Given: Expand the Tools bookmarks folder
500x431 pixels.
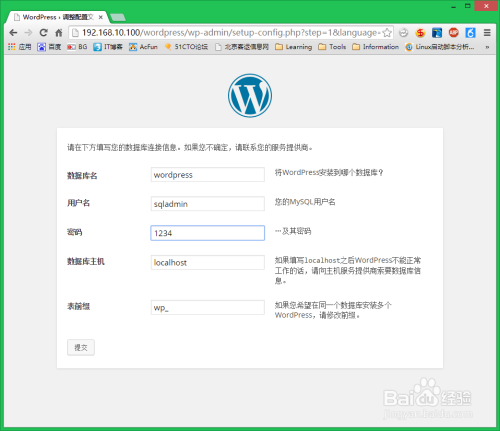Looking at the screenshot, I should coord(332,47).
